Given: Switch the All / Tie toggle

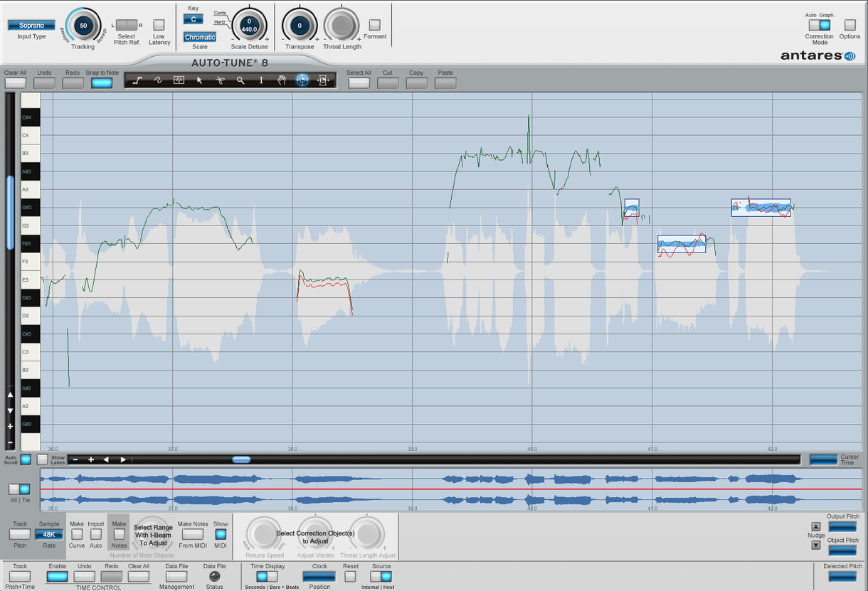Looking at the screenshot, I should click(19, 489).
